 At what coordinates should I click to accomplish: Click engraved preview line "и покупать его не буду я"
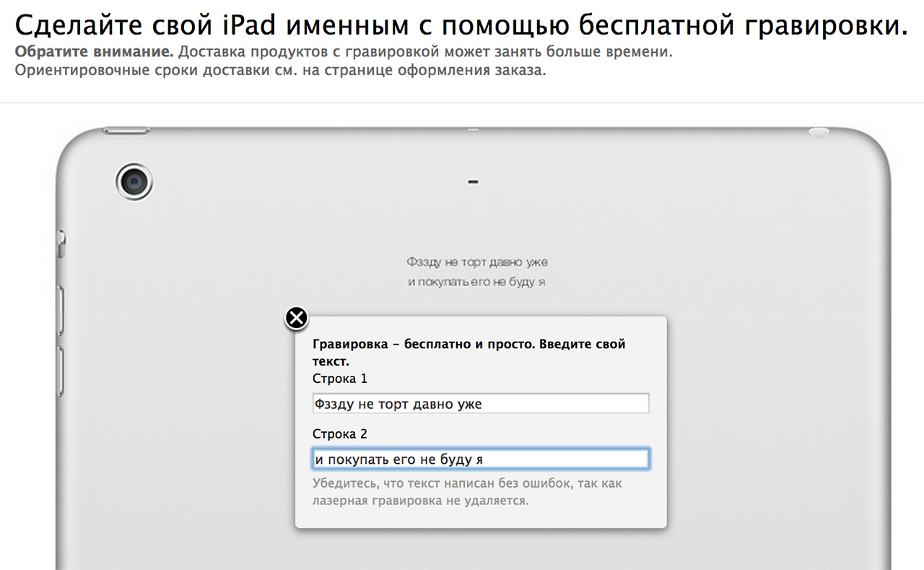477,282
